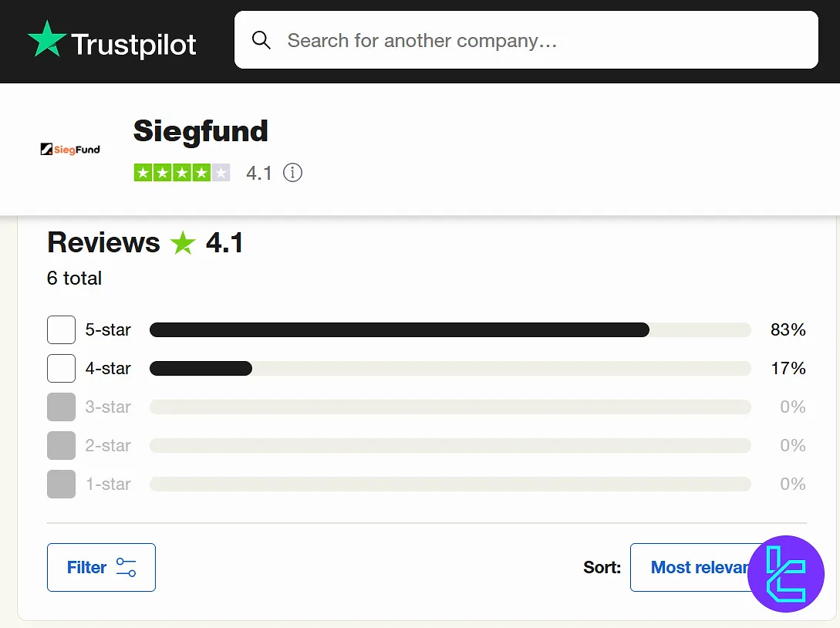Toggle the disabled 3-star filter checkbox
Viewport: 840px width, 628px height.
[x=61, y=407]
